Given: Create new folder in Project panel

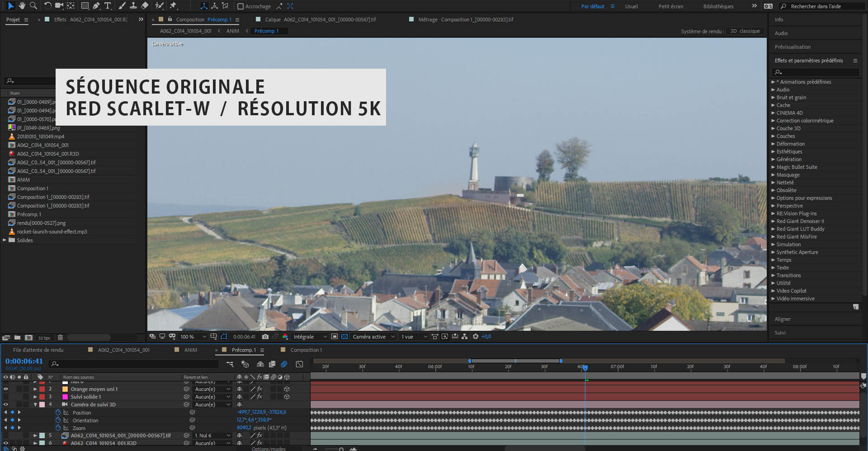Looking at the screenshot, I should click(17, 338).
